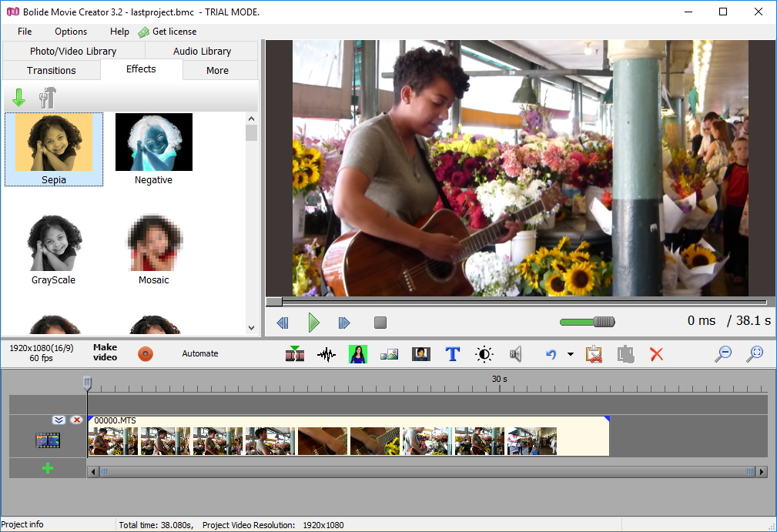Play the video preview
Viewport: 777px width, 532px height.
click(x=313, y=323)
